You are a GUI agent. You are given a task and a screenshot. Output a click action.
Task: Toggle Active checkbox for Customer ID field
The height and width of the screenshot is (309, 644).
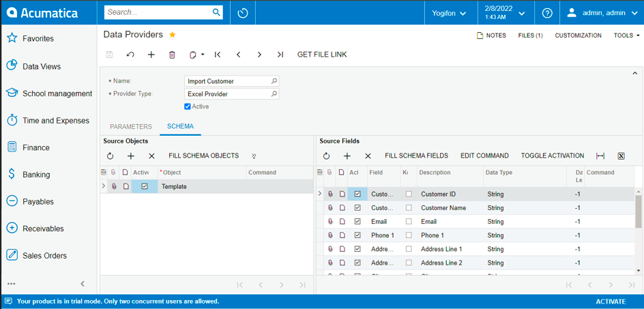click(x=357, y=194)
